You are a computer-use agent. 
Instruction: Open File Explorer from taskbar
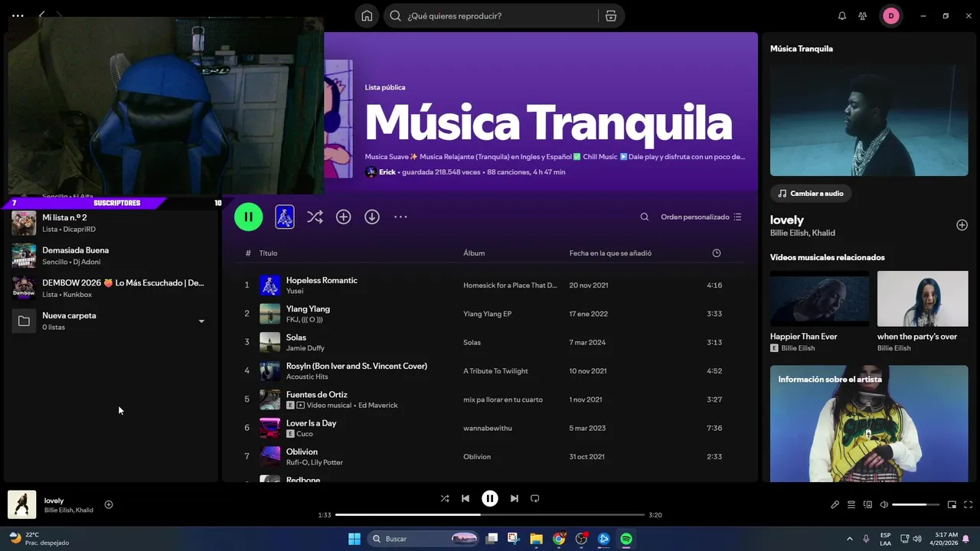coord(536,539)
